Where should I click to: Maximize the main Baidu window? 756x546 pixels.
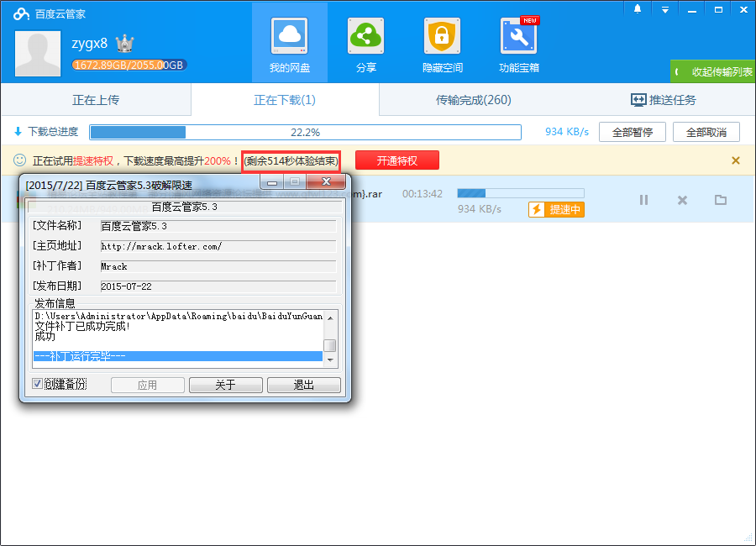point(718,9)
